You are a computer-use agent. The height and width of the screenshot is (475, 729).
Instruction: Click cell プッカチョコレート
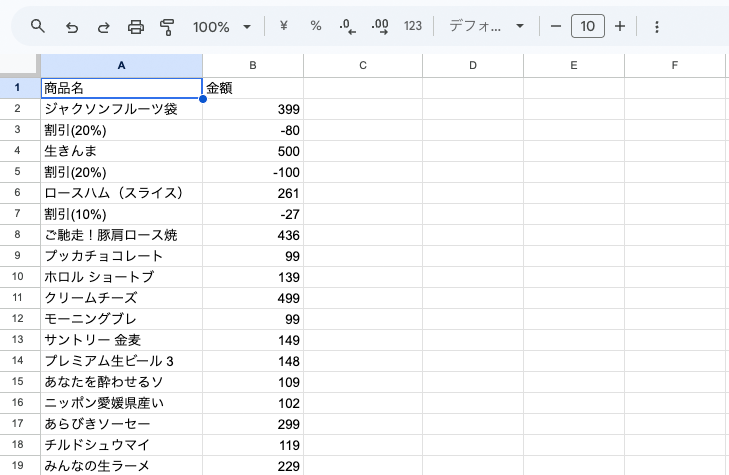(x=121, y=256)
